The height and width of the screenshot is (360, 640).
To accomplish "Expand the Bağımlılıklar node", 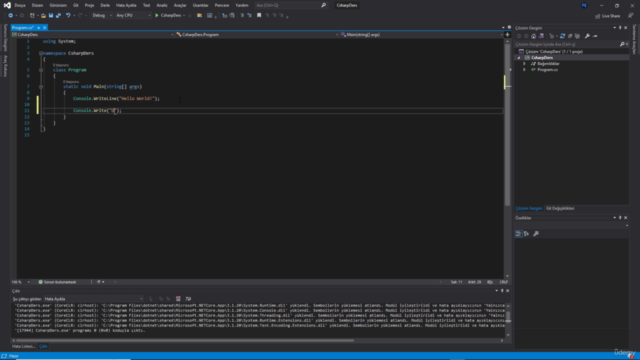I will pos(524,64).
